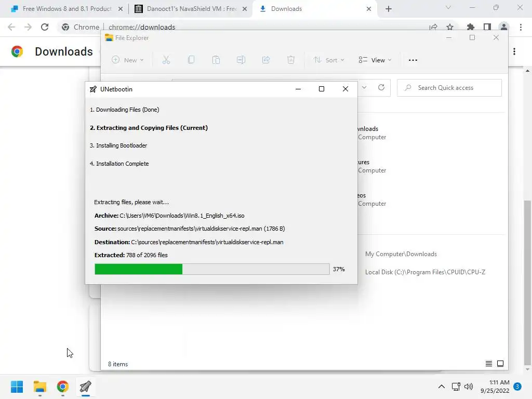Minimize the UNetbootin window
Screen dimensions: 532x399
click(298, 89)
